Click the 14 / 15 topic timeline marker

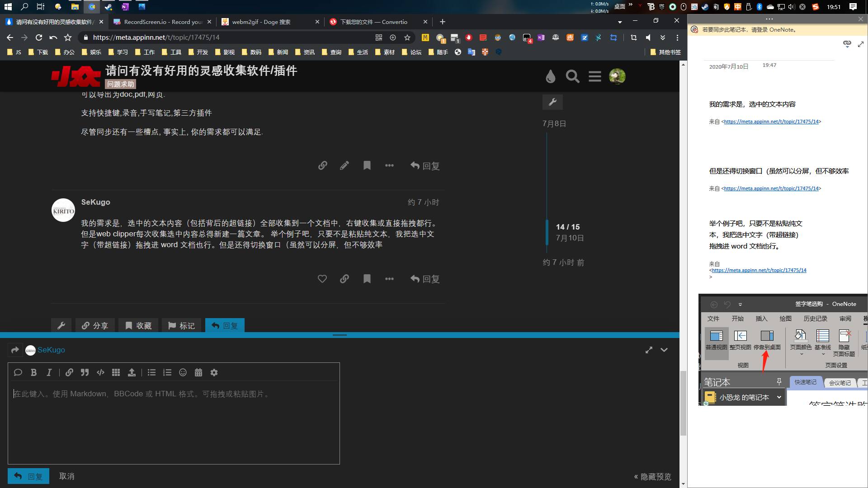[567, 227]
